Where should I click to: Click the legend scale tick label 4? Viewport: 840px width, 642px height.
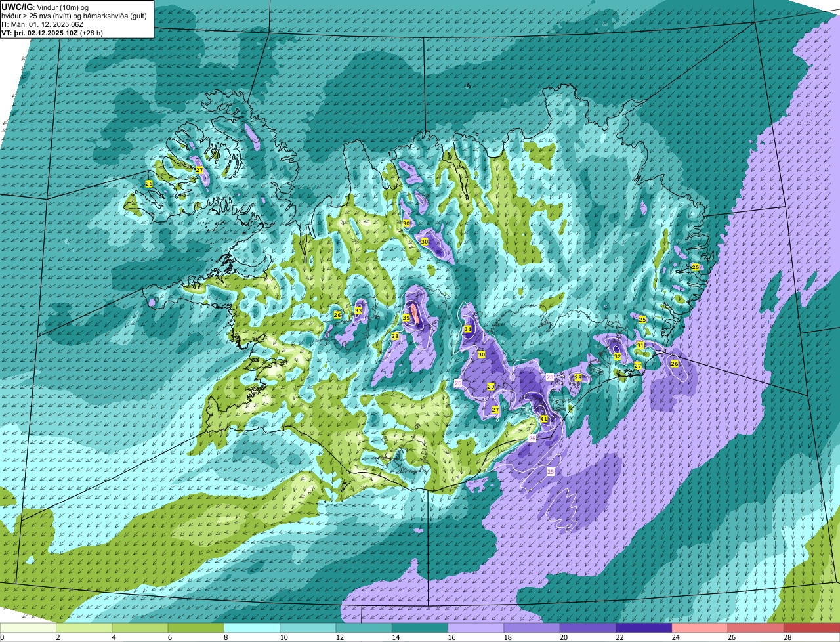(x=114, y=637)
